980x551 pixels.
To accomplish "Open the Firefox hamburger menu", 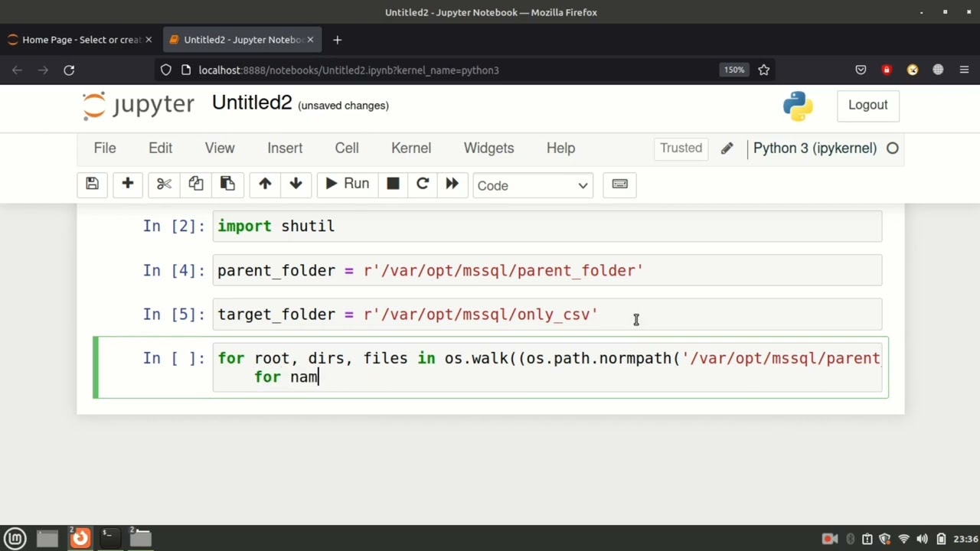I will click(964, 70).
